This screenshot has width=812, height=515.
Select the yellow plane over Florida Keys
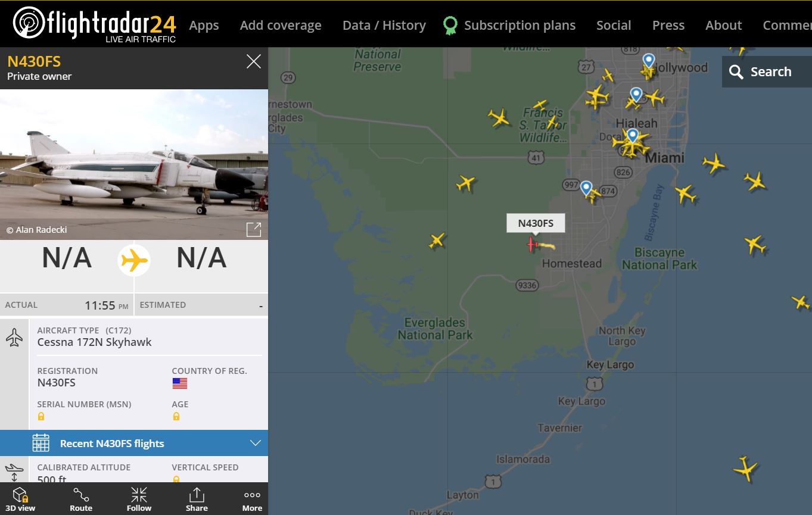[745, 469]
